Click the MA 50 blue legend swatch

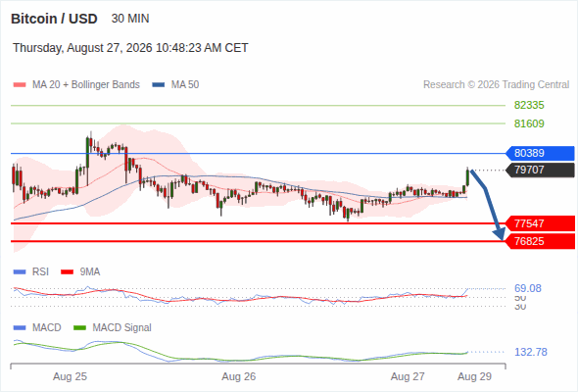coord(159,85)
